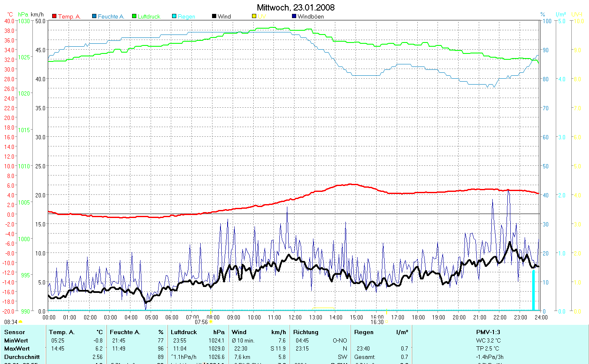Click the sun icon beside 08:34
The image size is (589, 364).
pyautogui.click(x=20, y=322)
